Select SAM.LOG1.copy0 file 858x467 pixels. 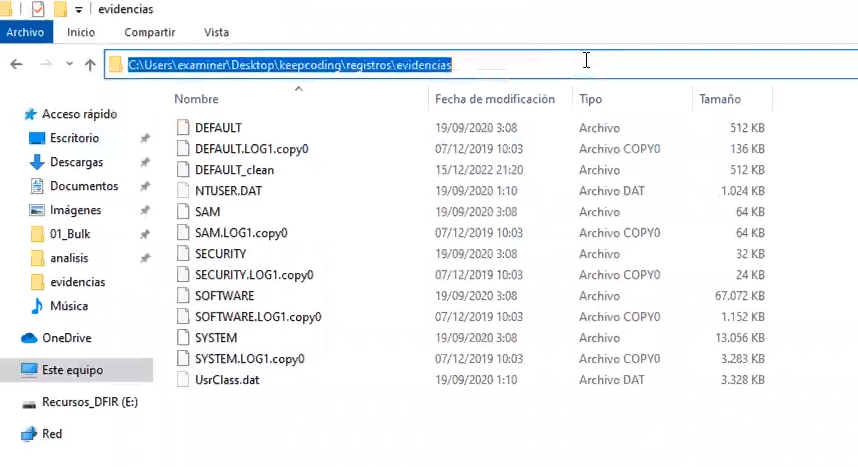coord(241,233)
